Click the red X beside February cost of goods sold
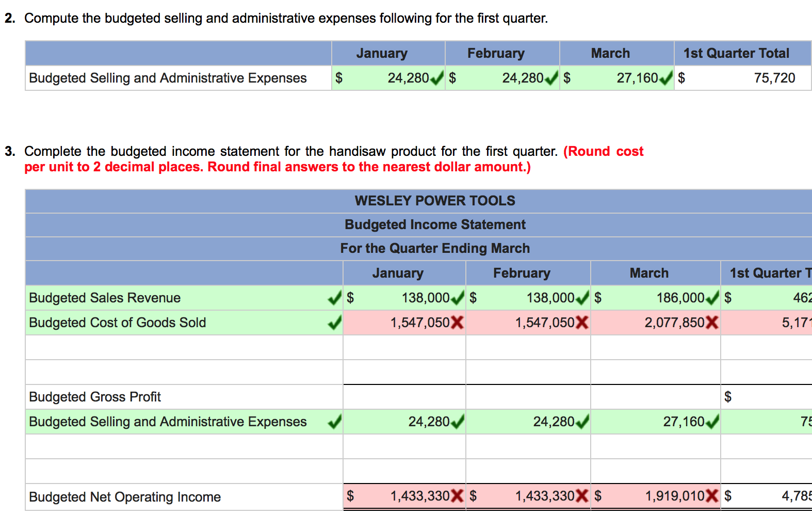 [582, 323]
